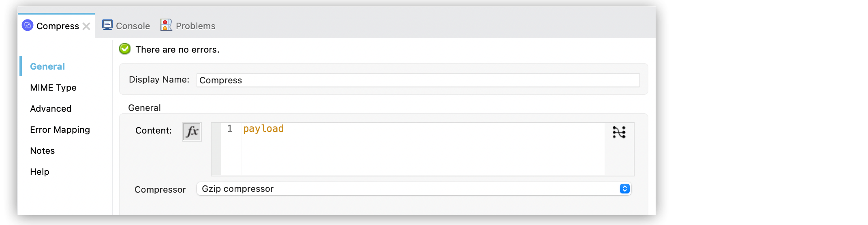Switch to the Problems tab
868x225 pixels.
click(x=195, y=26)
